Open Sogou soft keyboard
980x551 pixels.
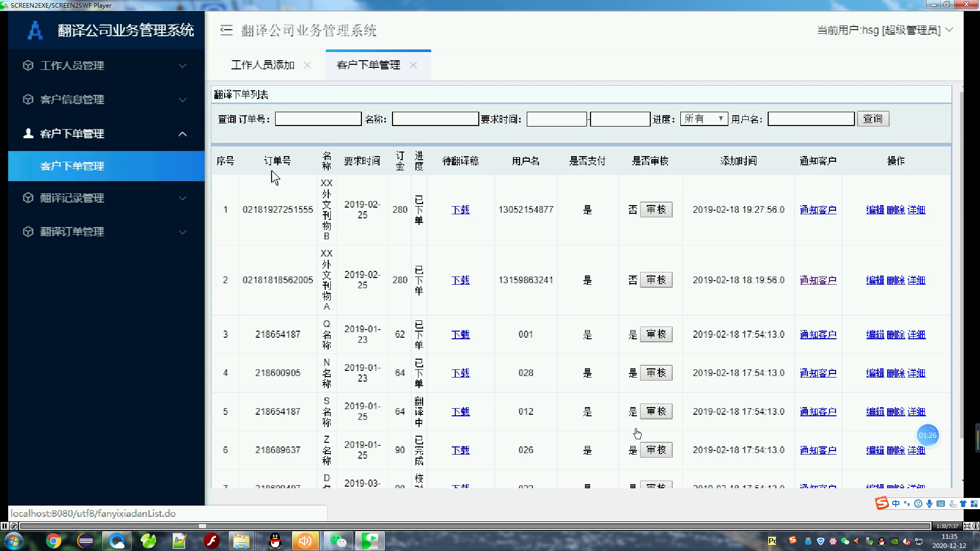tap(941, 504)
